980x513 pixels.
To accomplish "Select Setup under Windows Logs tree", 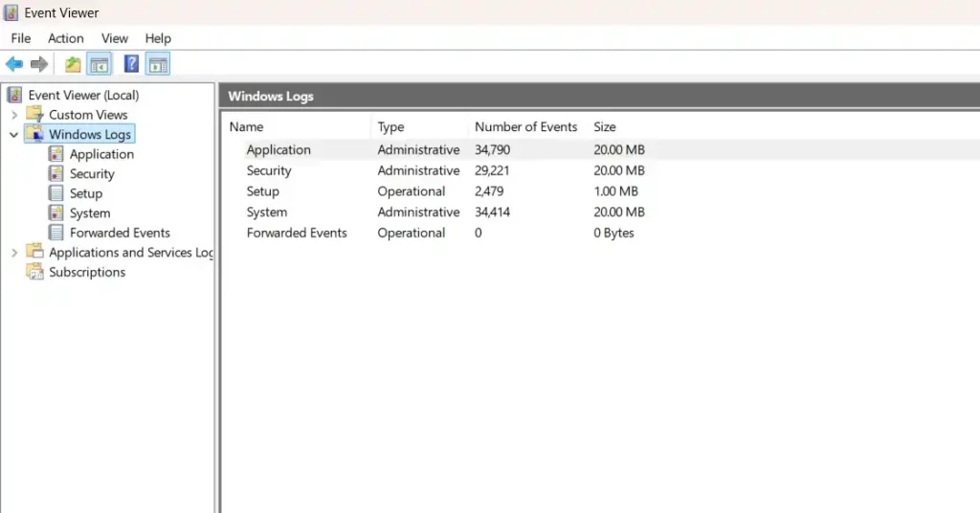I will point(85,193).
